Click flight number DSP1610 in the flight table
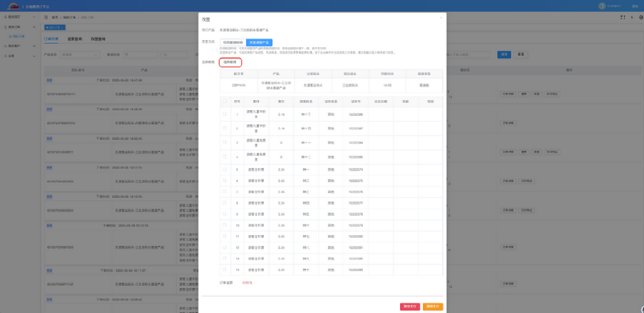The height and width of the screenshot is (313, 644). (x=238, y=85)
